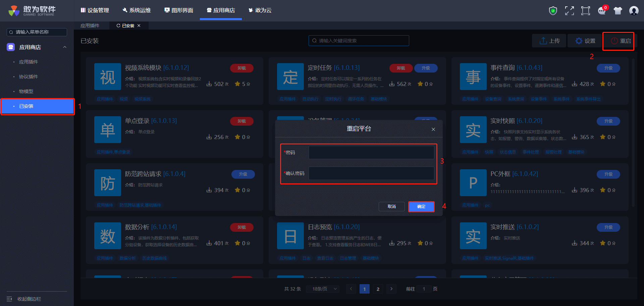Click 升级 on PC外框
Image resolution: width=644 pixels, height=306 pixels.
(x=608, y=174)
